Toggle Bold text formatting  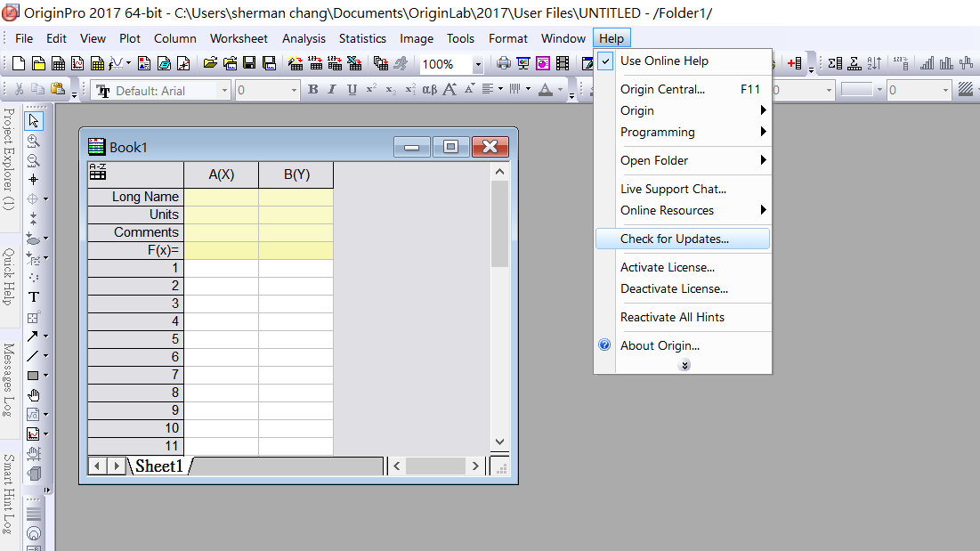312,90
